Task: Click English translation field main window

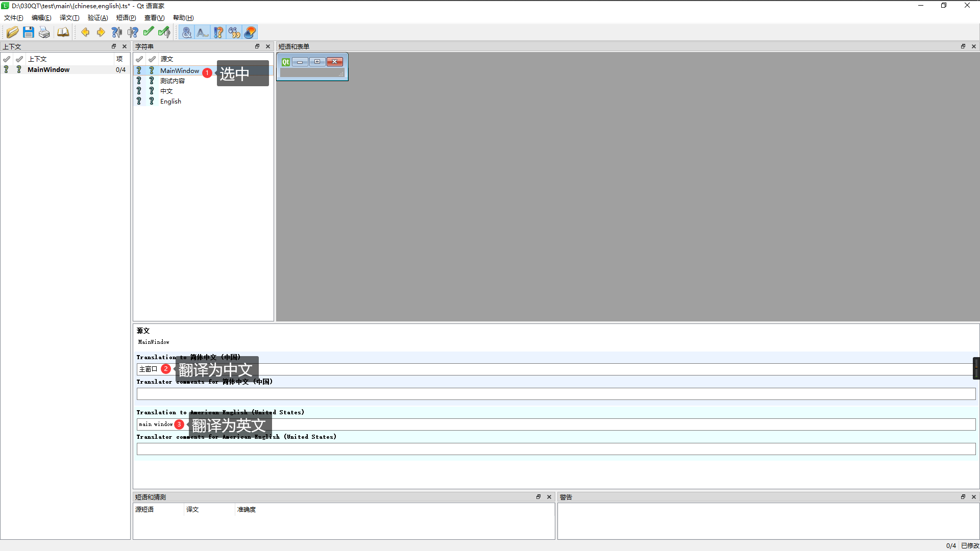Action: (556, 424)
